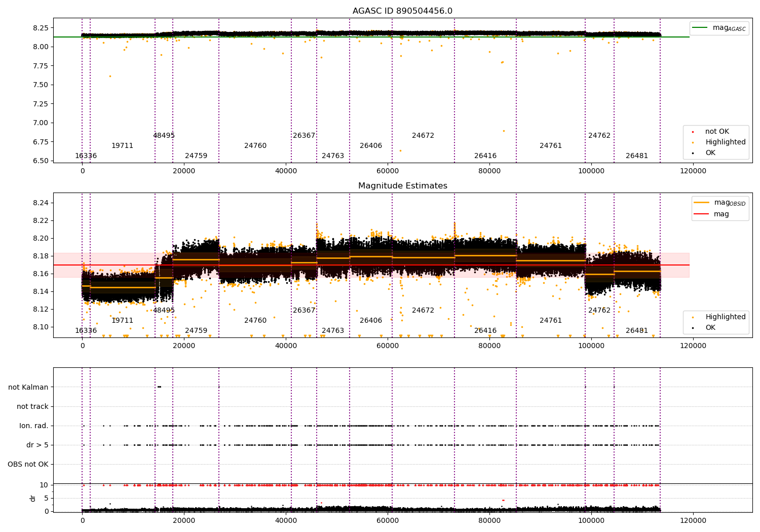Click obsid label 24760 in top panel
760x532 pixels.
(255, 146)
